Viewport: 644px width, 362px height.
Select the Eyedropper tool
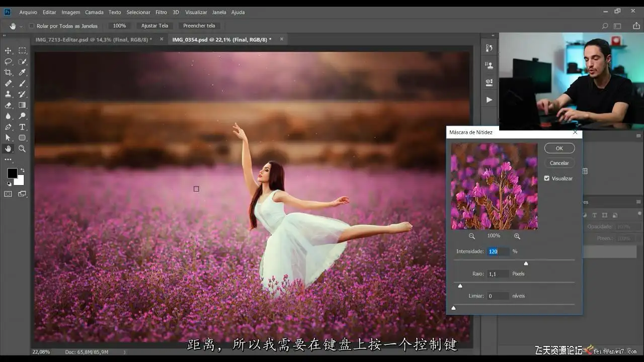coord(22,72)
